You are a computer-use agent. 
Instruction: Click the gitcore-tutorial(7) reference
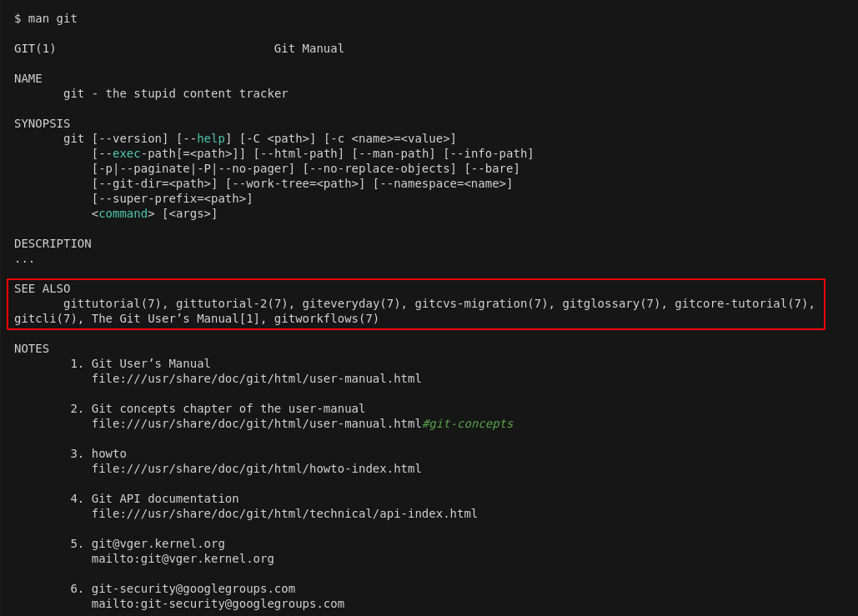tap(741, 303)
